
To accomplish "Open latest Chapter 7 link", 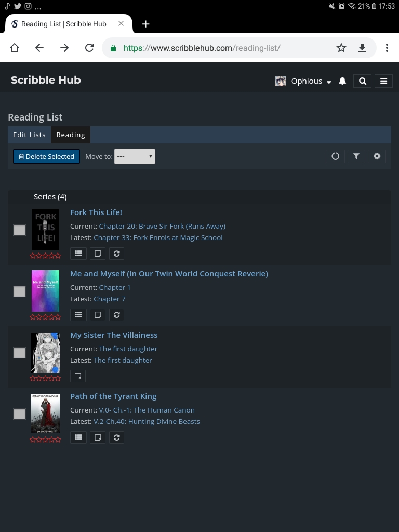I will point(110,299).
